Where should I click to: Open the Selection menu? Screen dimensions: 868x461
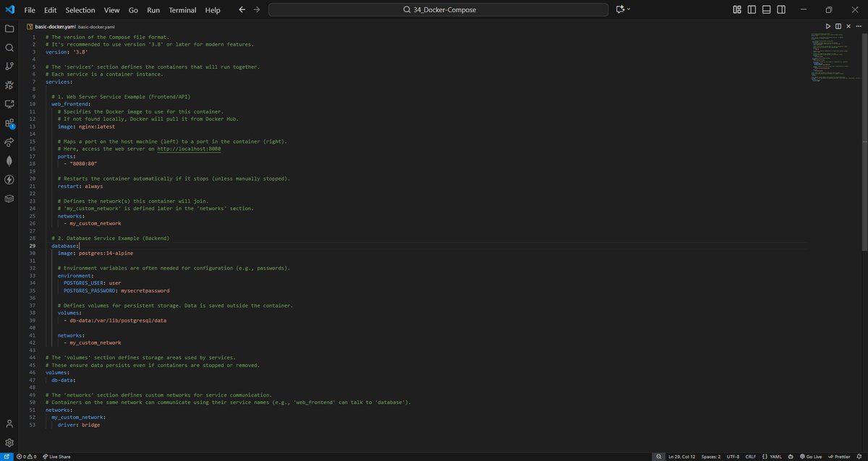[80, 10]
